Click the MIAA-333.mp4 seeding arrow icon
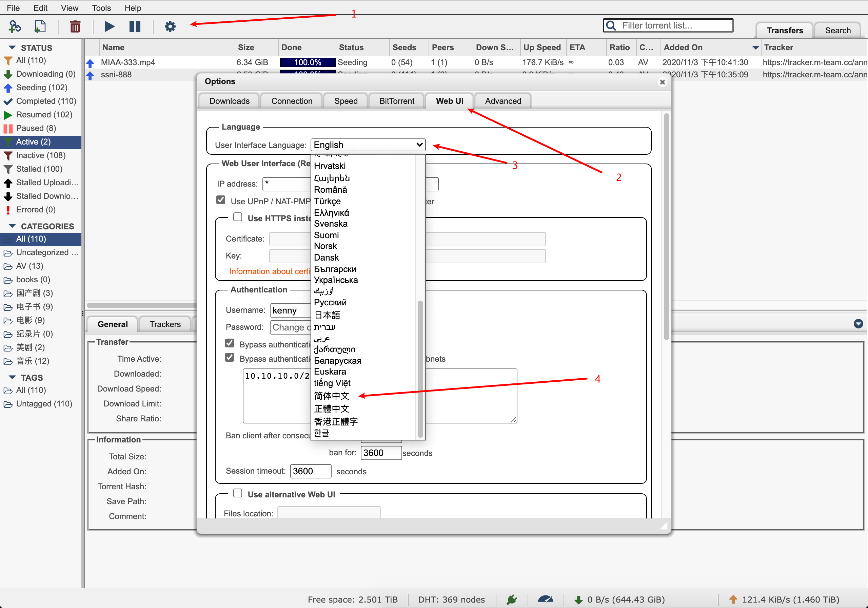The width and height of the screenshot is (868, 608). 90,63
